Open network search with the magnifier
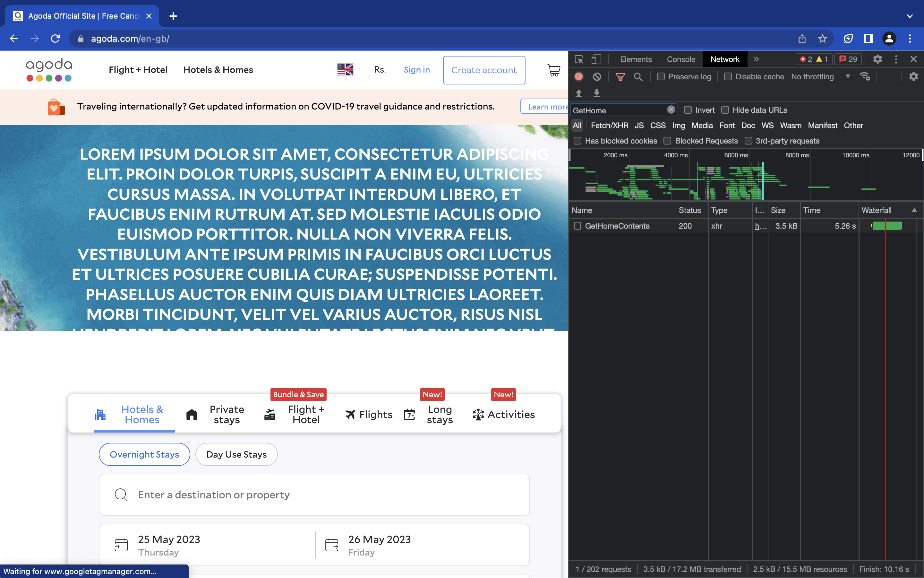This screenshot has height=578, width=924. coord(638,77)
